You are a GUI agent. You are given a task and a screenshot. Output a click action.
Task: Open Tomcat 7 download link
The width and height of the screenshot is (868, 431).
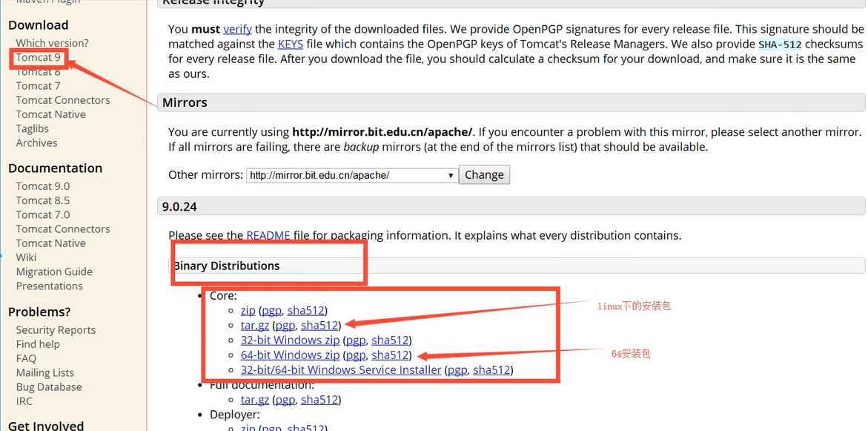click(39, 85)
